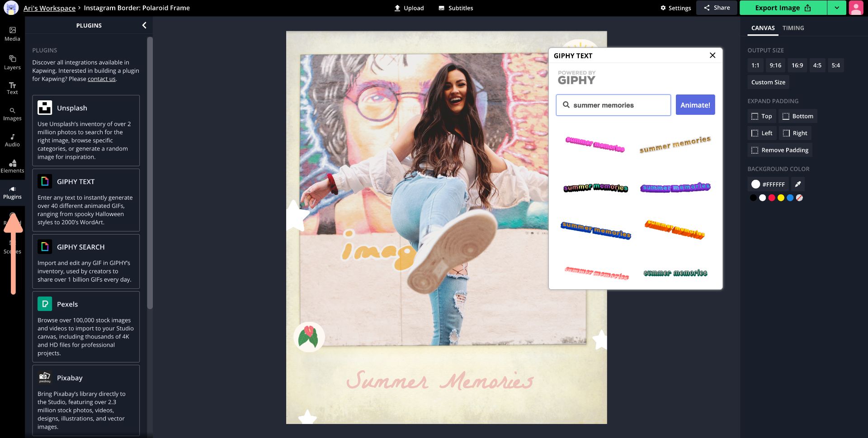868x438 pixels.
Task: Click the user profile avatar icon
Action: click(856, 8)
